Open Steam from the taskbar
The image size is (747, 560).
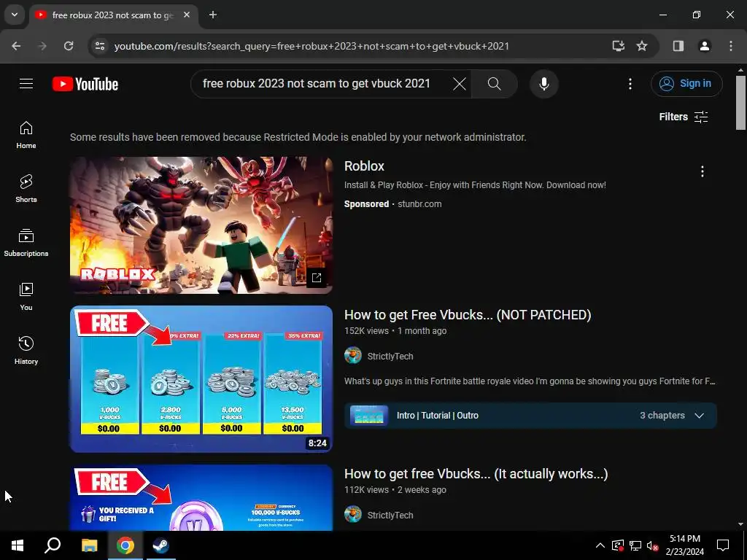coord(160,545)
